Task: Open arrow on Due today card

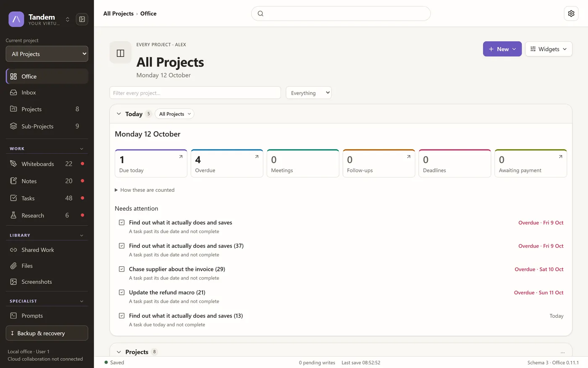Action: 181,156
